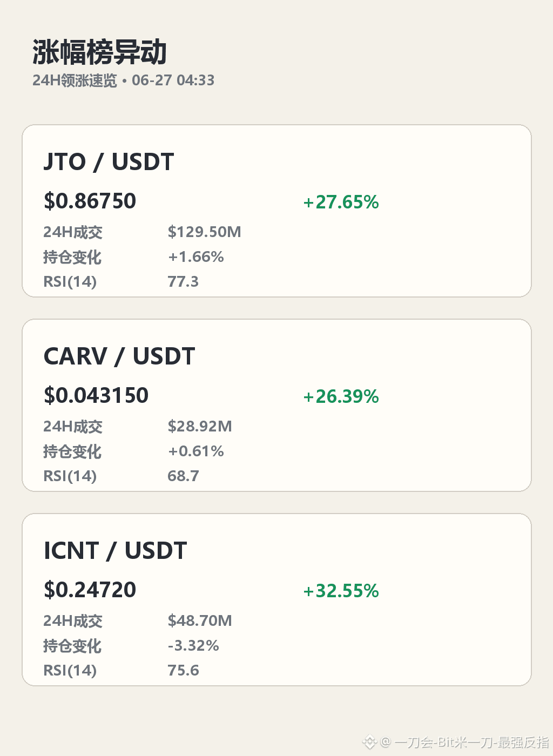Click the 涨幅榜异动 page heading
The image size is (553, 756).
(x=99, y=52)
